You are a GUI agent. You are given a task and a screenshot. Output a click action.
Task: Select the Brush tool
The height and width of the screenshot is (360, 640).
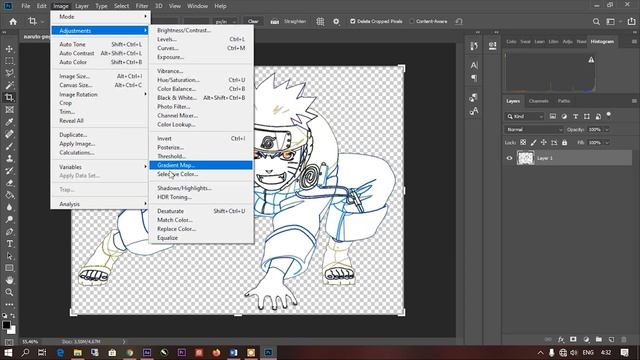tap(9, 146)
